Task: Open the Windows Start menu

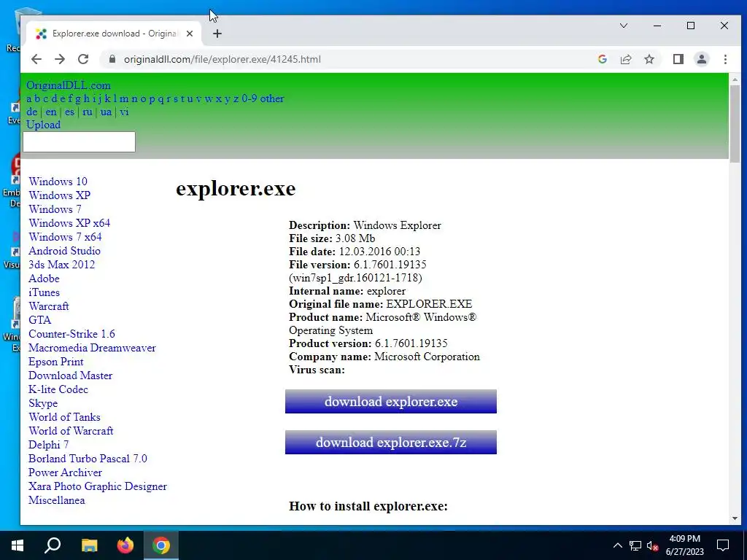Action: 18,545
